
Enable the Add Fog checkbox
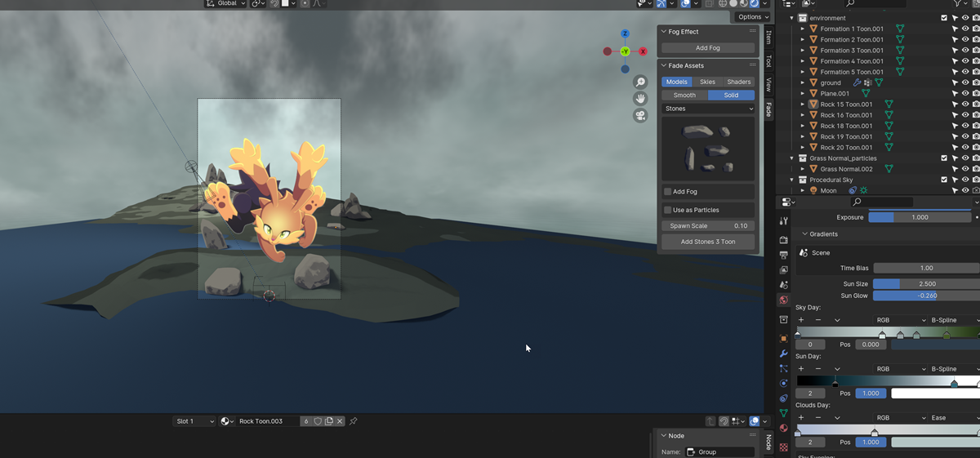(667, 192)
